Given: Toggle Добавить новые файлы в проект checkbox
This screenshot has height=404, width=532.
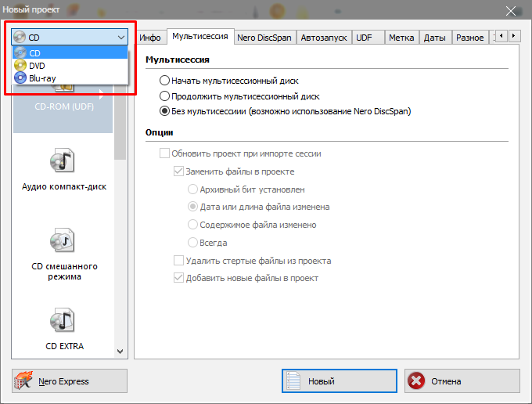Looking at the screenshot, I should click(x=246, y=278).
